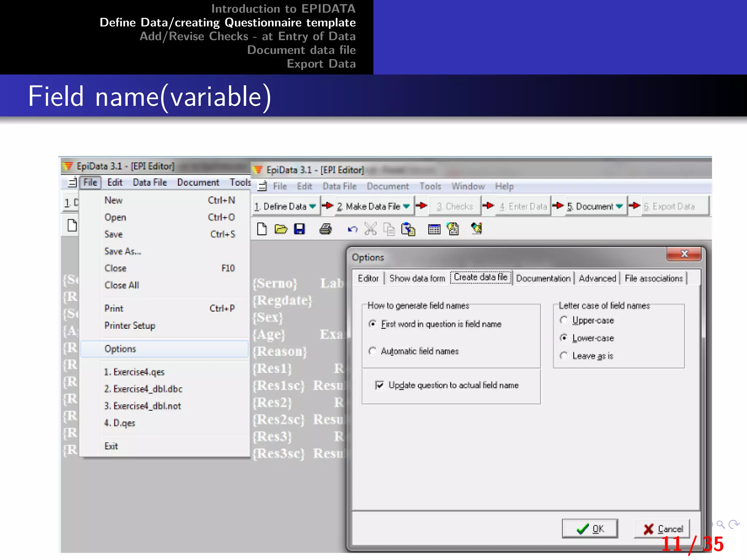Viewport: 747px width, 560px height.
Task: Open Edit menu in the left window
Action: click(115, 182)
